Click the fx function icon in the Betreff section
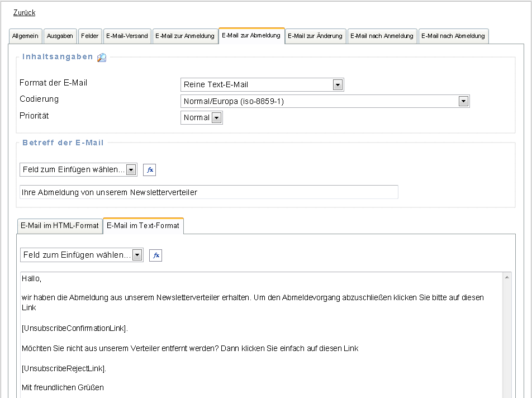This screenshot has height=398, width=532. coord(149,170)
